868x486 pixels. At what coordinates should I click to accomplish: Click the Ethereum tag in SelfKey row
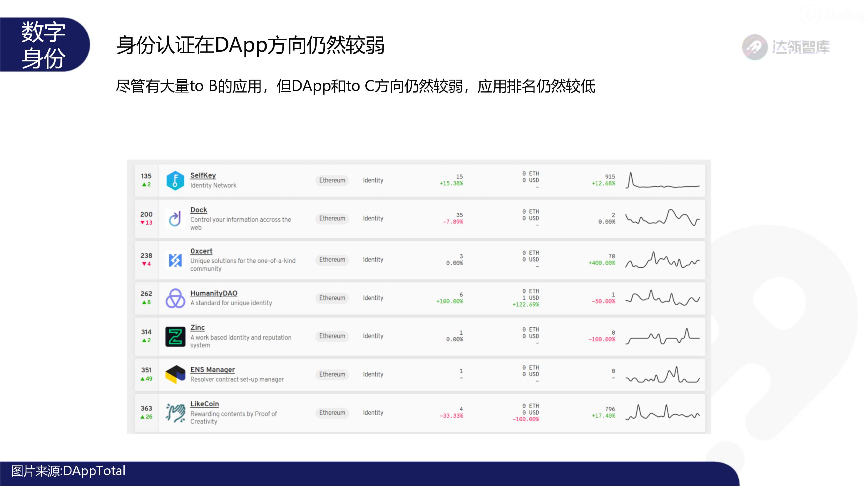[x=332, y=180]
